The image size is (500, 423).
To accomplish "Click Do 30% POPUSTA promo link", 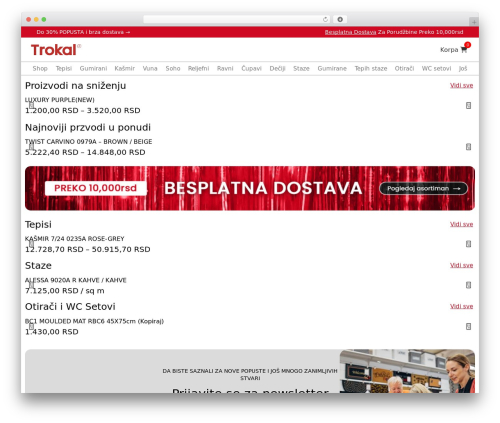I will 83,32.
